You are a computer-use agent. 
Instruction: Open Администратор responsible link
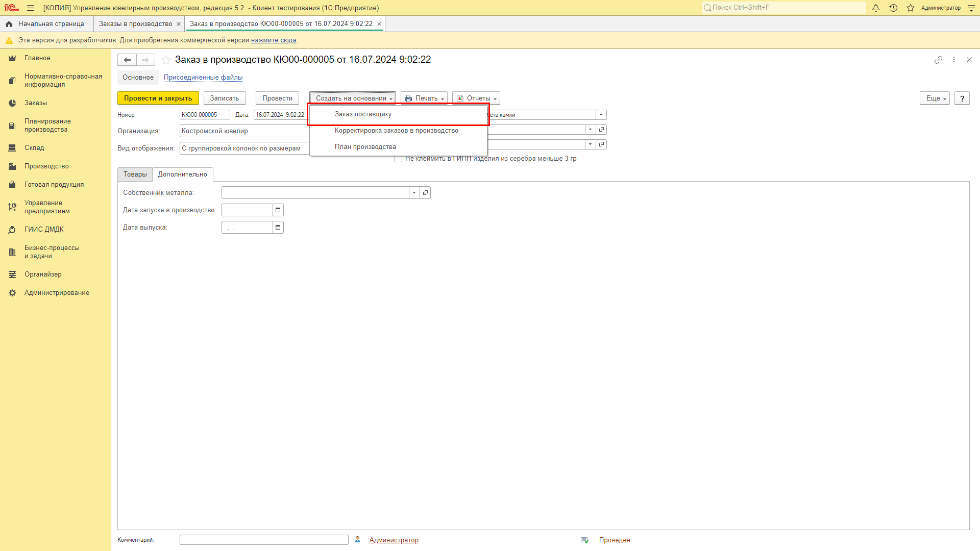coord(394,540)
